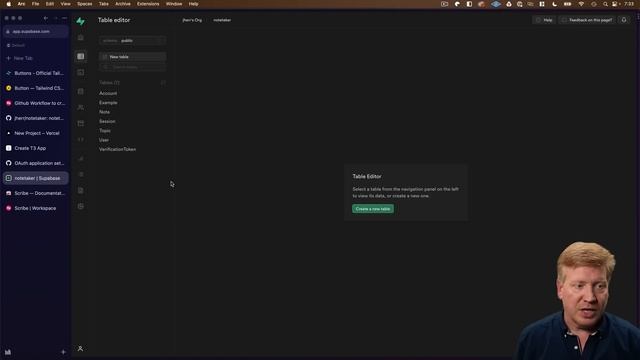Click the Arc forward arrow
Viewport: 640px width, 360px height.
[56, 18]
